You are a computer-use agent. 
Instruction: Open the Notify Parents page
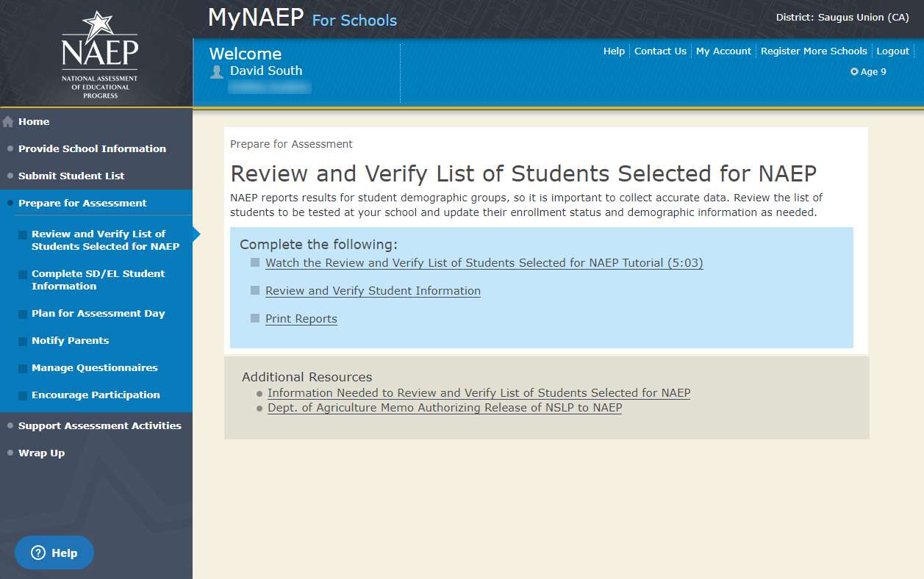pyautogui.click(x=70, y=340)
